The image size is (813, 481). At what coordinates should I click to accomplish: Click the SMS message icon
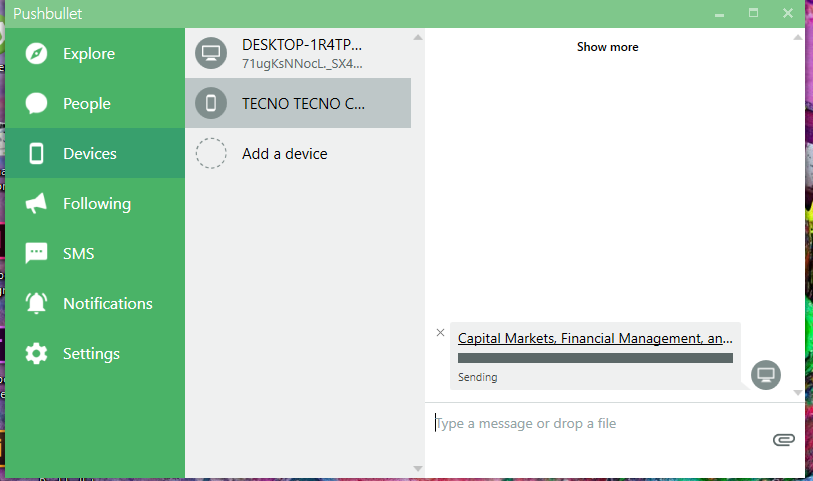(36, 253)
